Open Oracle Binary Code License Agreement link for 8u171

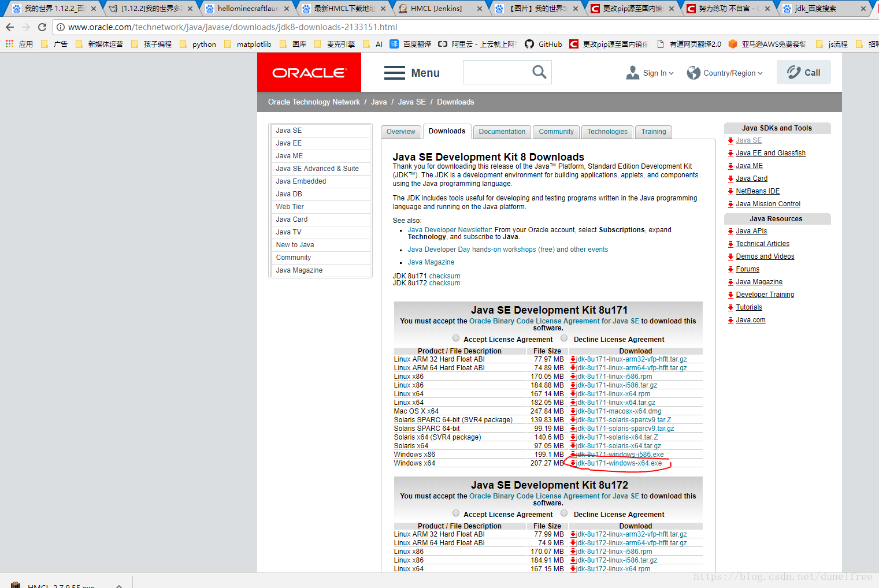554,321
